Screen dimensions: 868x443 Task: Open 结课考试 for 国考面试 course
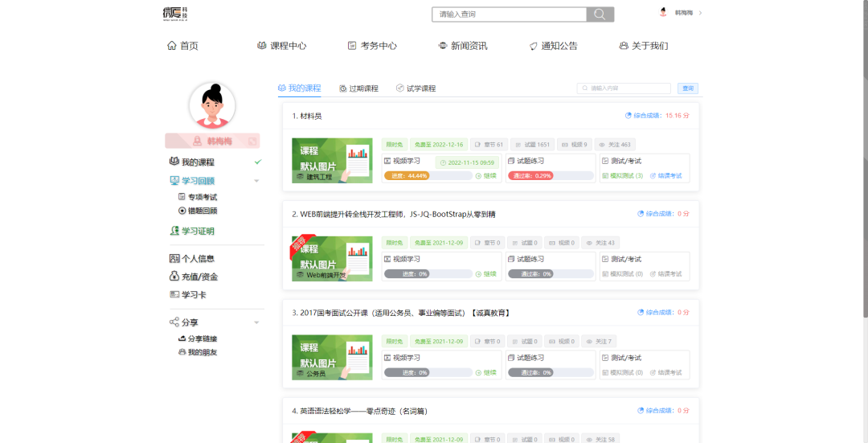click(x=666, y=373)
